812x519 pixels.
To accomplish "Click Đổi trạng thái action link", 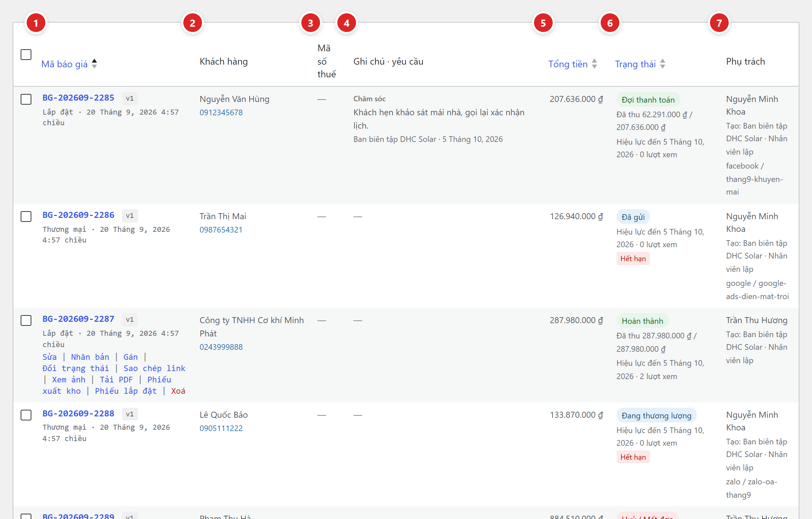I will tap(76, 368).
